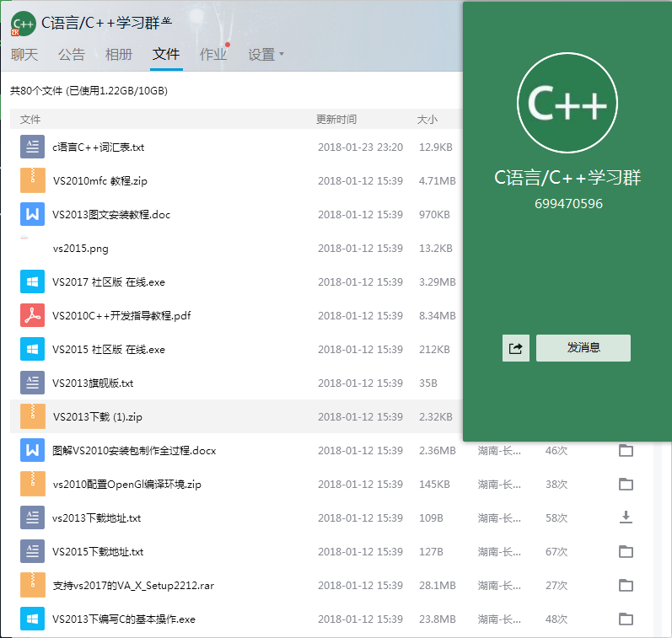
Task: Open the 相册 tab
Action: click(119, 55)
